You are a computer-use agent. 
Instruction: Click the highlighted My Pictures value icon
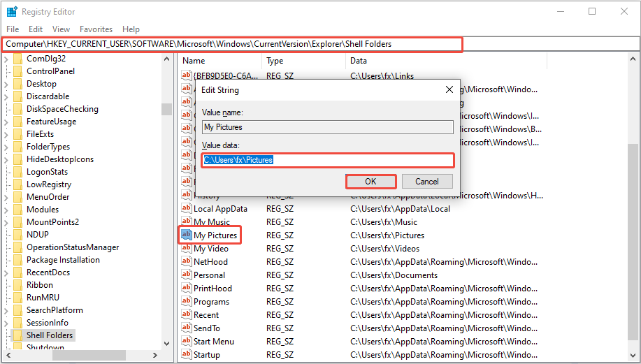pyautogui.click(x=187, y=235)
